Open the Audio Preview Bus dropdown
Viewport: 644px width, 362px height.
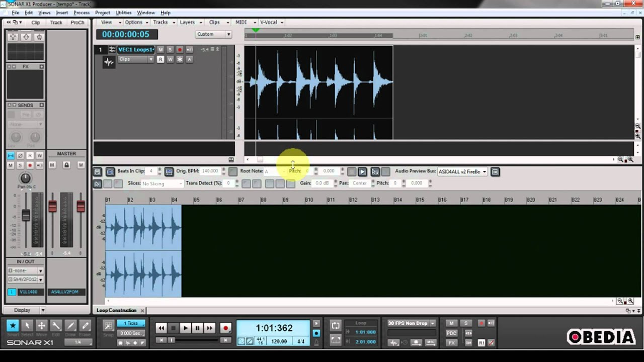tap(462, 171)
